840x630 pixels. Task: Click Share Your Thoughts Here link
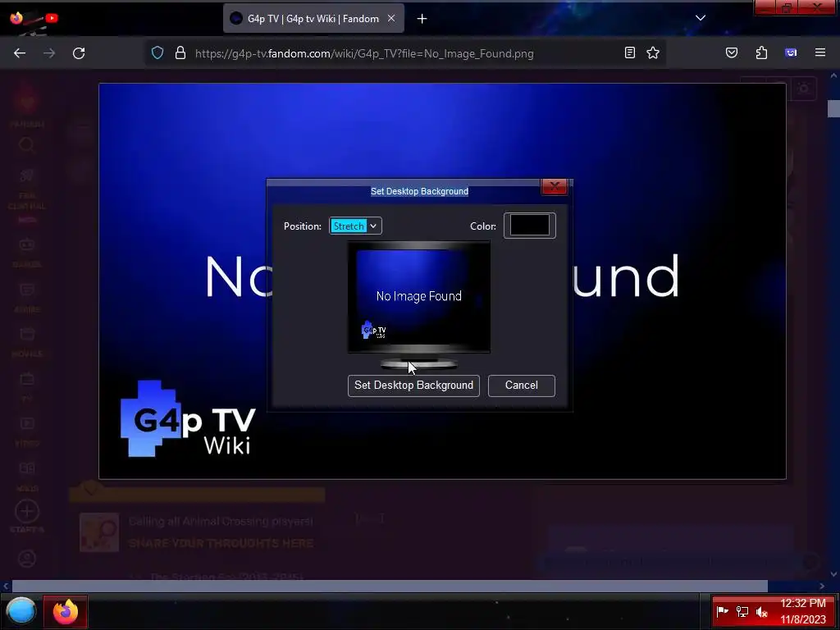[221, 543]
